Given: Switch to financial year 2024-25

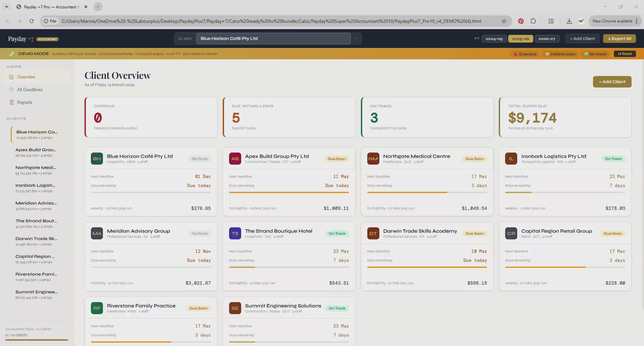Looking at the screenshot, I should (x=494, y=39).
